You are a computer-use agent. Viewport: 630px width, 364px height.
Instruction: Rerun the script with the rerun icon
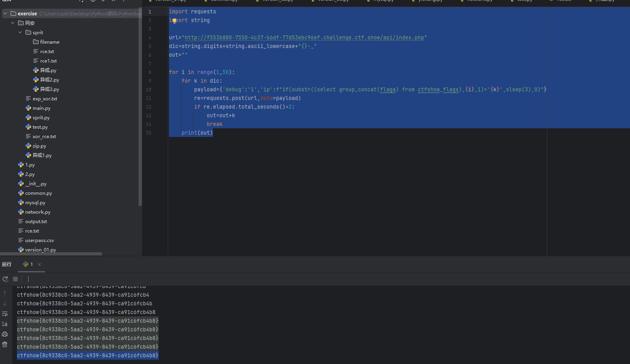(x=5, y=279)
